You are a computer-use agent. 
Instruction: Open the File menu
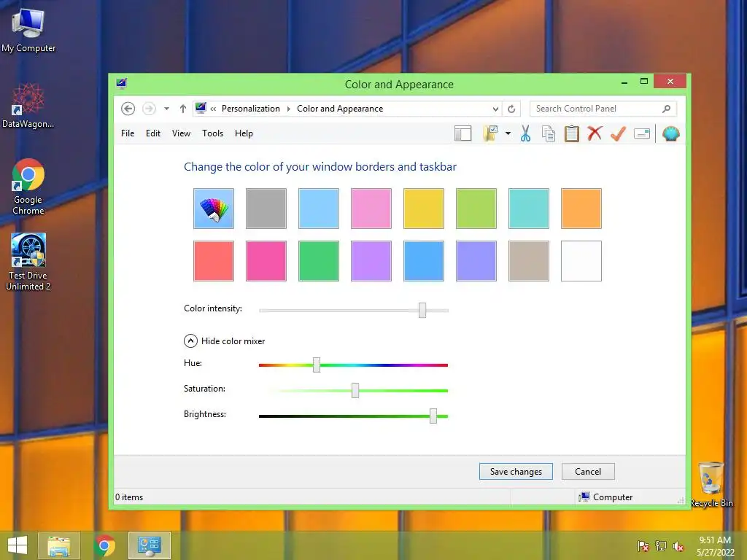[x=128, y=133]
